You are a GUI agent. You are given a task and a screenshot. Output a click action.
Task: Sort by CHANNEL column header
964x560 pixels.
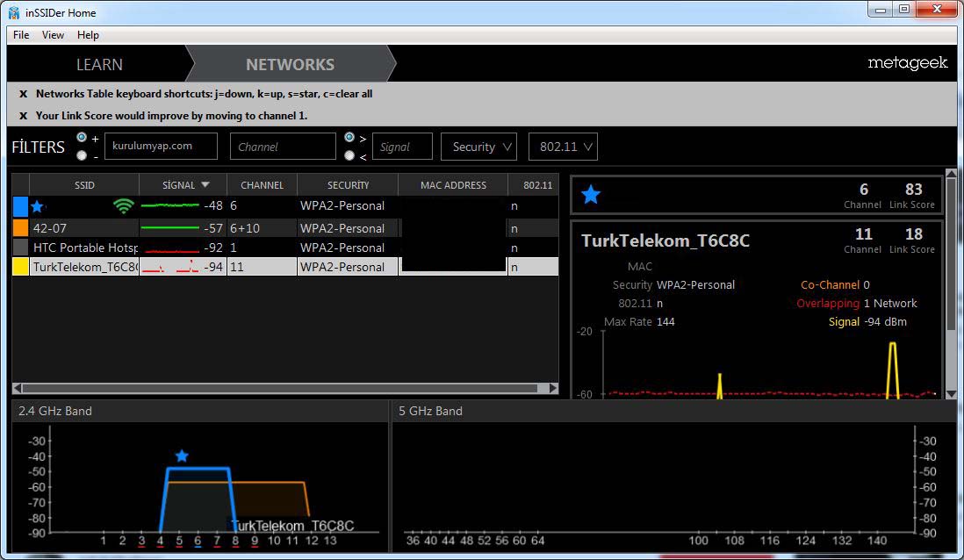click(262, 184)
